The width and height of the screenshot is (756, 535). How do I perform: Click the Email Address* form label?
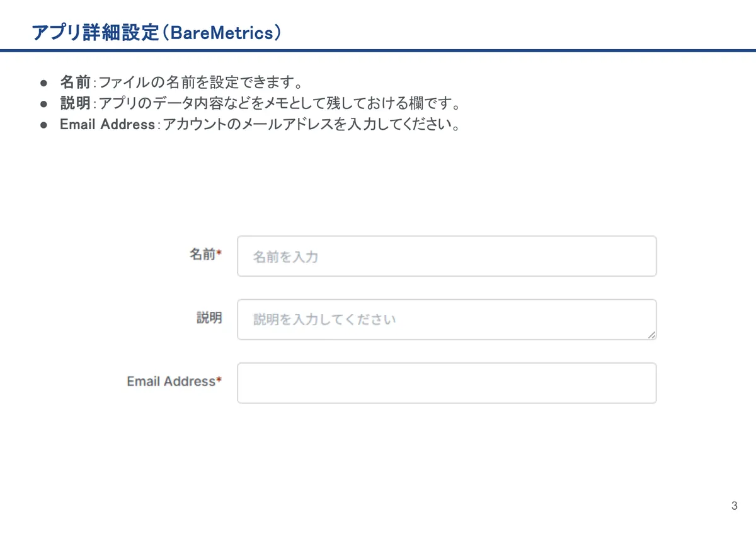[175, 381]
